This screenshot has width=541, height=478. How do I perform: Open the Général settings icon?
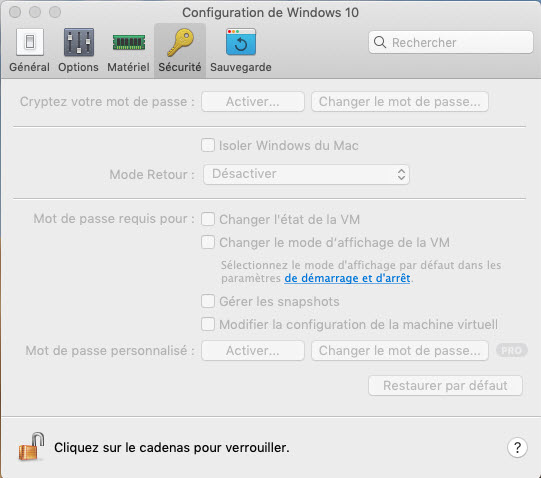click(30, 42)
